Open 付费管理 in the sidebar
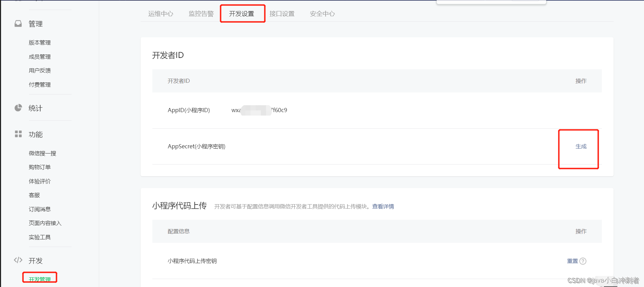Viewport: 644px width, 287px height. [x=40, y=85]
